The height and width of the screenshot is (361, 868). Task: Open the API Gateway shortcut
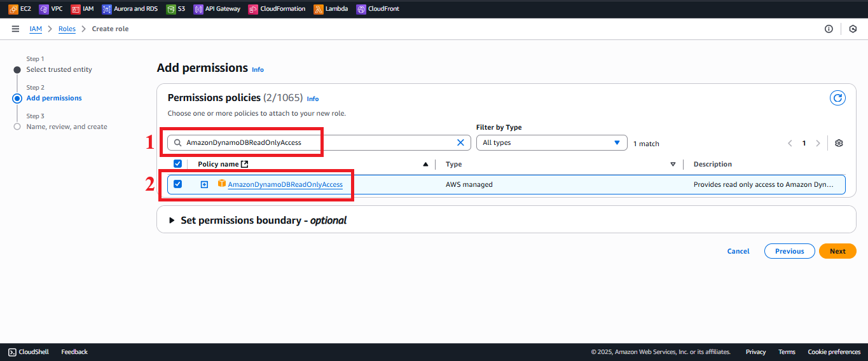pyautogui.click(x=217, y=9)
